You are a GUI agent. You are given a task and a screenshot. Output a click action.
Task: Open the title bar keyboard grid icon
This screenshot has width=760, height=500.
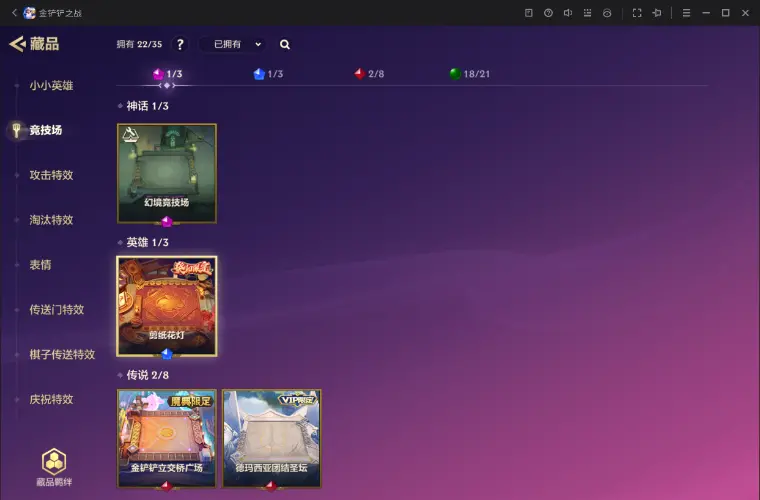pos(587,13)
